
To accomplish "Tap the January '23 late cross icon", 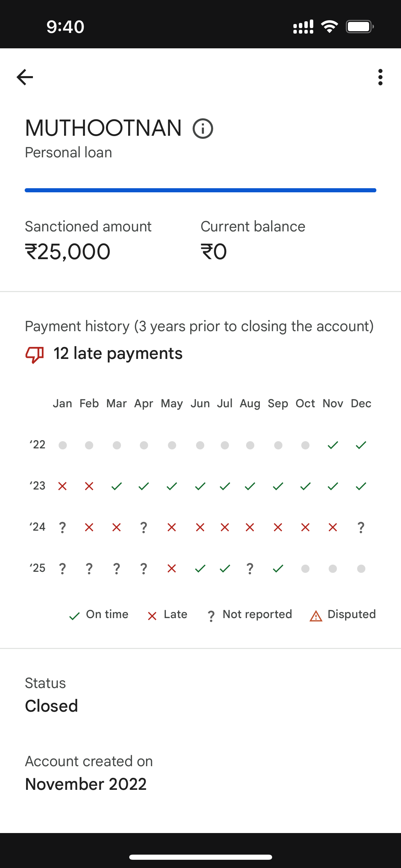I will pos(62,486).
